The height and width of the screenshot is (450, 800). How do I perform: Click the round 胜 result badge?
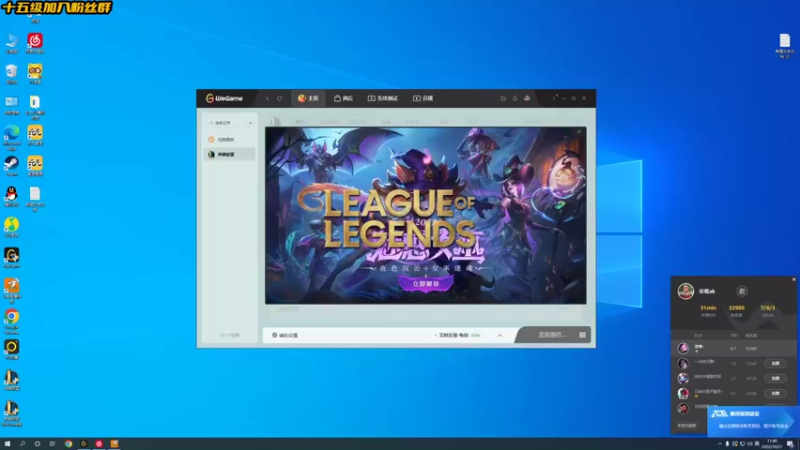pyautogui.click(x=742, y=291)
